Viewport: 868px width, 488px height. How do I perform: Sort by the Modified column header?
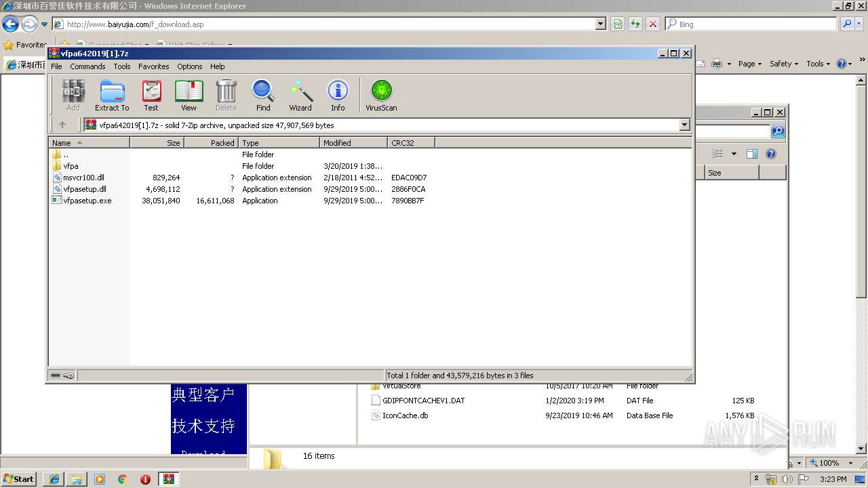[x=353, y=143]
